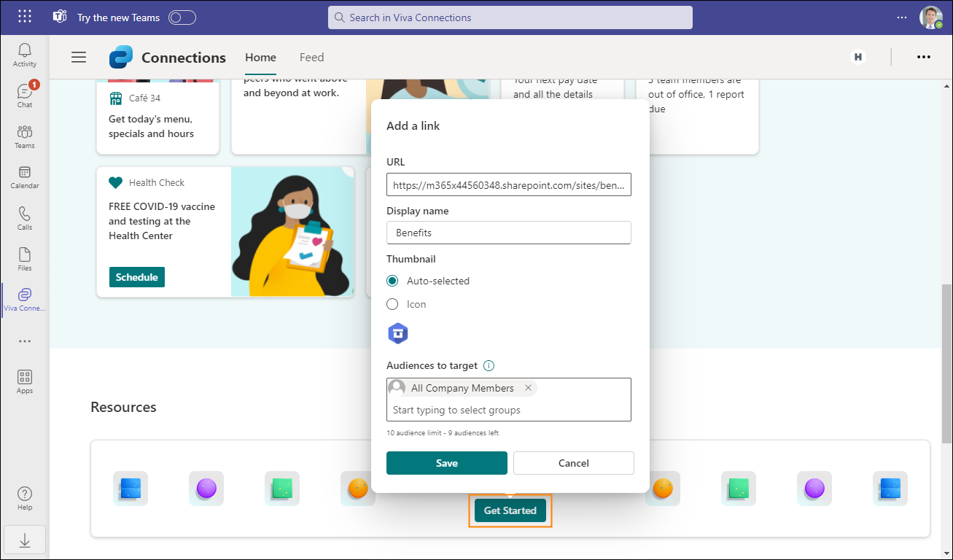
Task: Select the Home tab
Action: coord(260,57)
